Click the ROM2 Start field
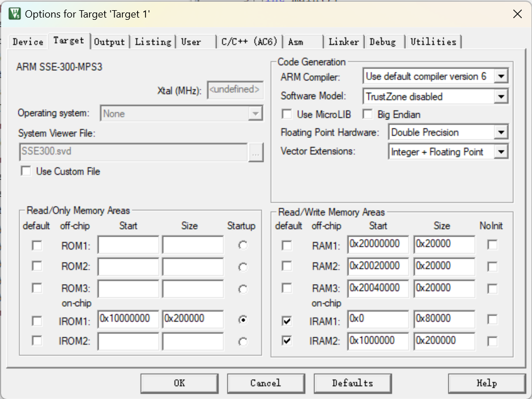 [x=128, y=267]
